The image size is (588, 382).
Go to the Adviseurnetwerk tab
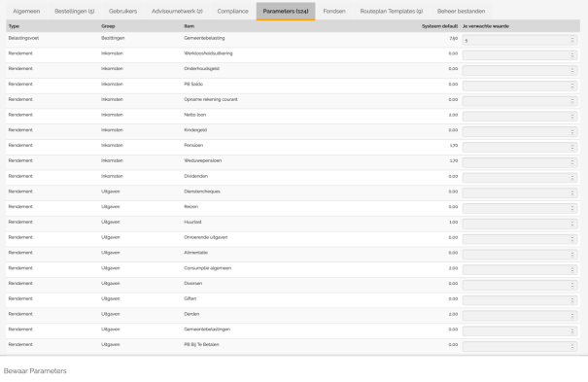[178, 12]
